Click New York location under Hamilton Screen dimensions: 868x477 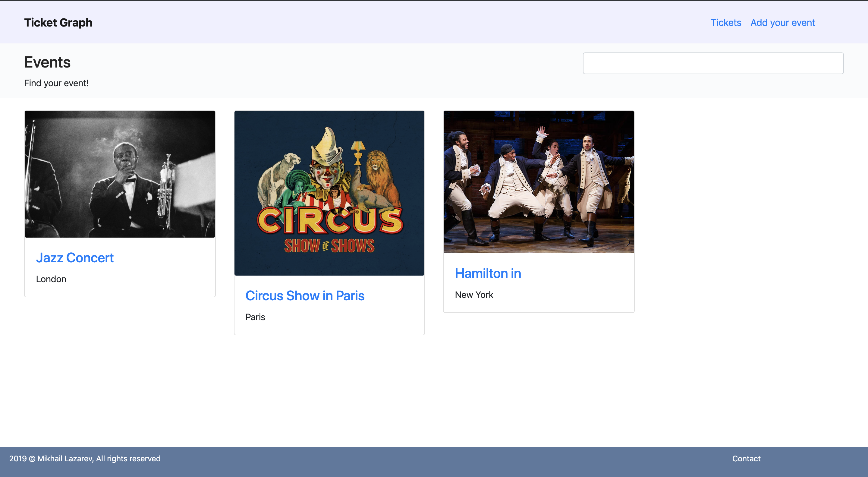point(474,295)
